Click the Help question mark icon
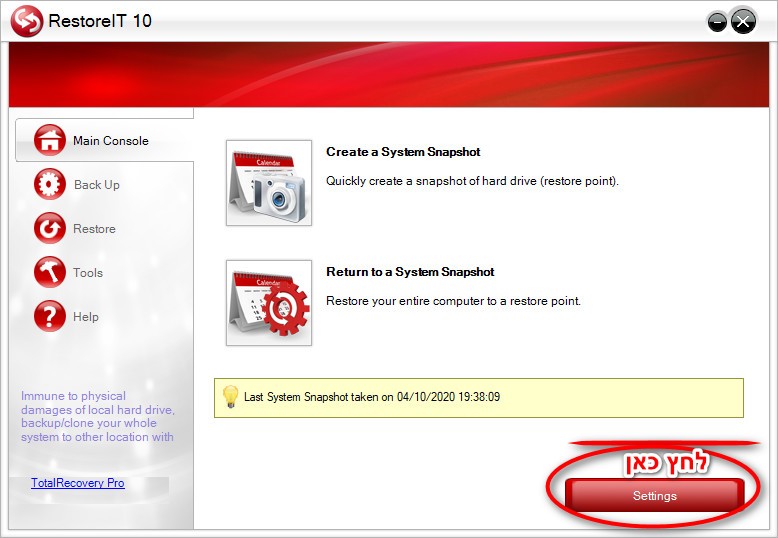 (x=49, y=317)
